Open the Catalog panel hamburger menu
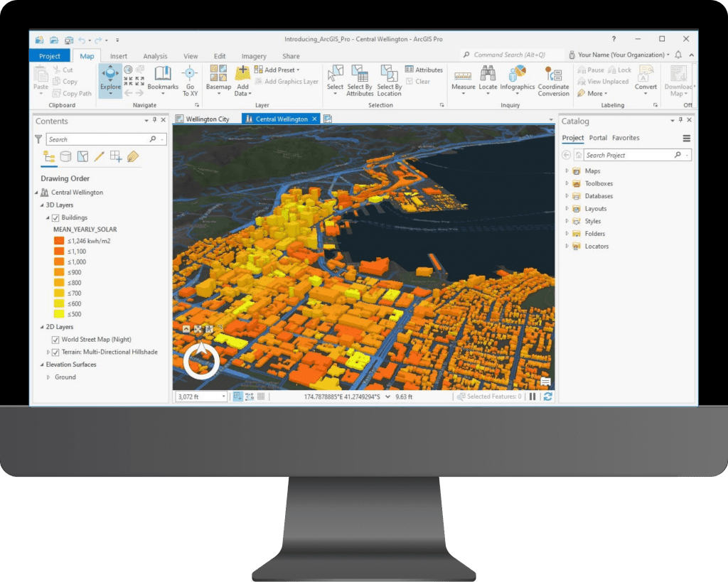728x582 pixels. (x=686, y=139)
